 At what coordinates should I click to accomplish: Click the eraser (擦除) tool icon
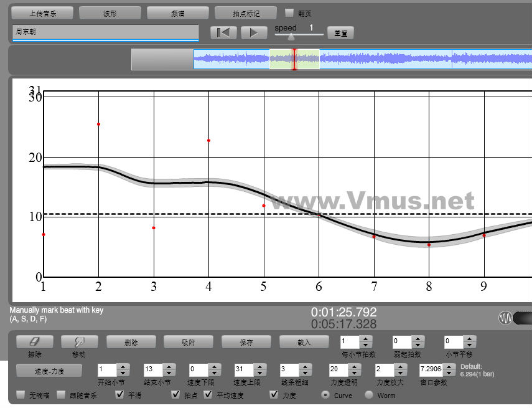(x=34, y=341)
